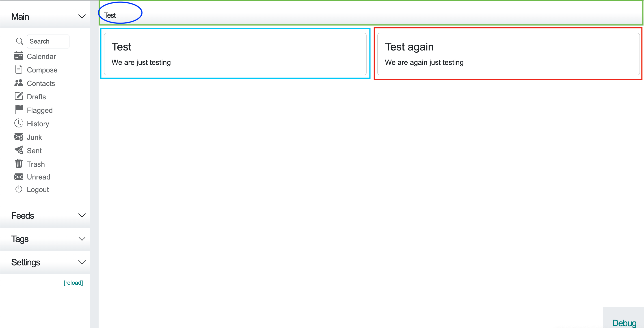Click the 'Tags' section heading
The image size is (644, 328).
tap(20, 239)
